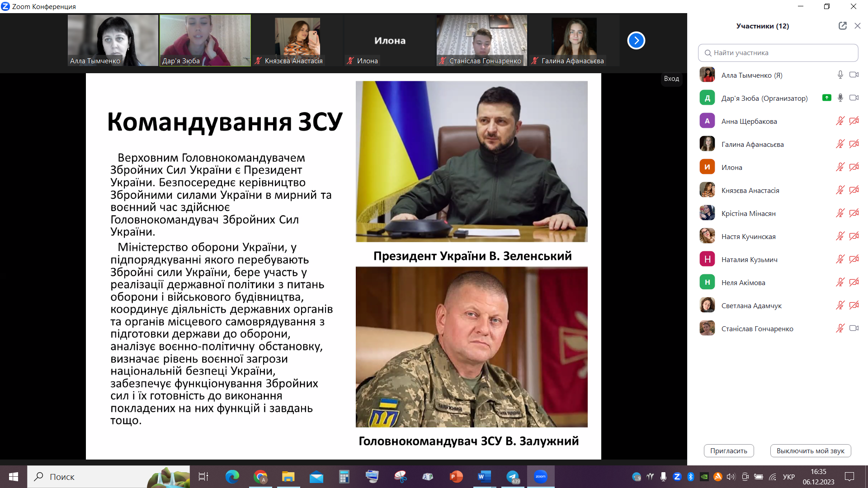
Task: Select Крістіна Мінасян in participants list
Action: click(x=748, y=213)
